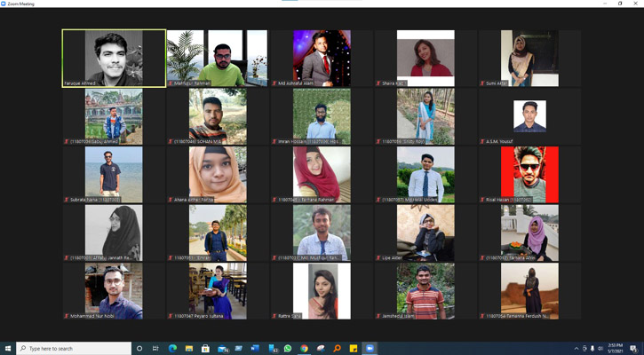Open Task View from the taskbar
Image resolution: width=644 pixels, height=355 pixels.
tap(155, 348)
